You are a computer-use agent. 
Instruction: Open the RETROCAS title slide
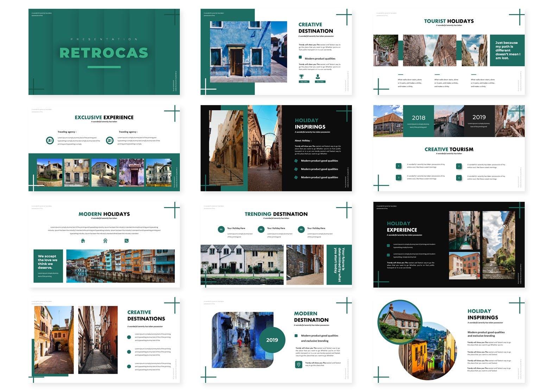click(104, 52)
